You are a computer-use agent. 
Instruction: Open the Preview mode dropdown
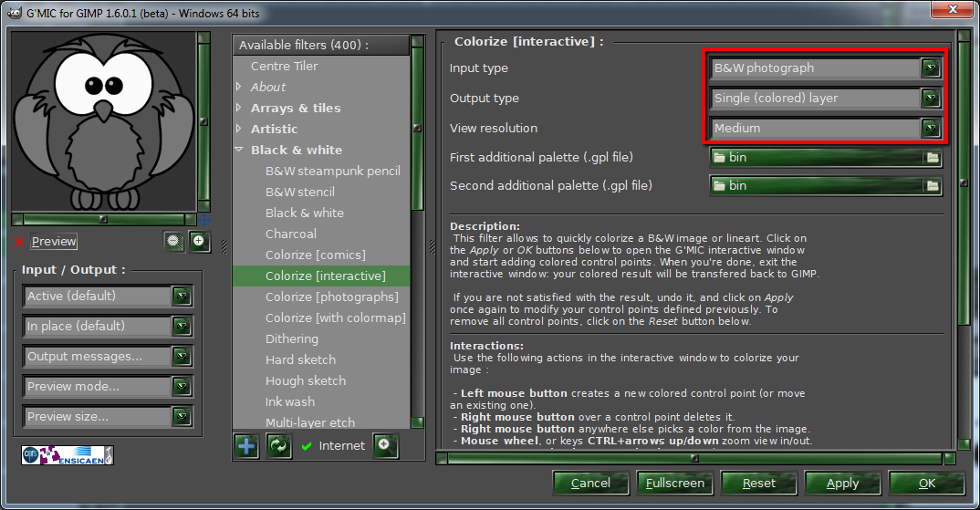108,386
